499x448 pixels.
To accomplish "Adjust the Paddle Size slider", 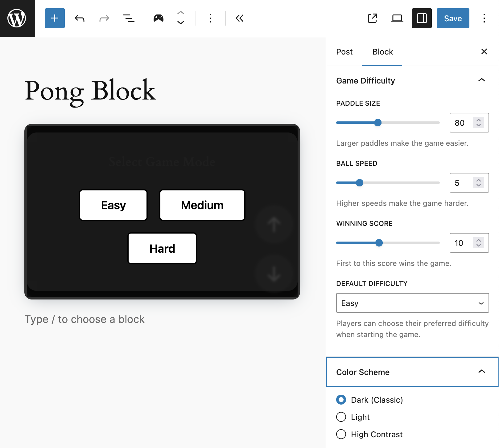I will coord(388,123).
